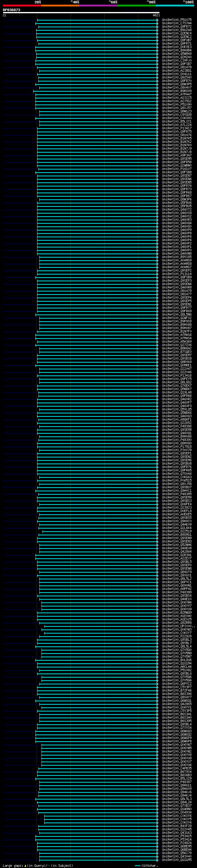Open hit UniRef100_C4PB35
Viewport: 197px width, 868px height.
[176, 768]
